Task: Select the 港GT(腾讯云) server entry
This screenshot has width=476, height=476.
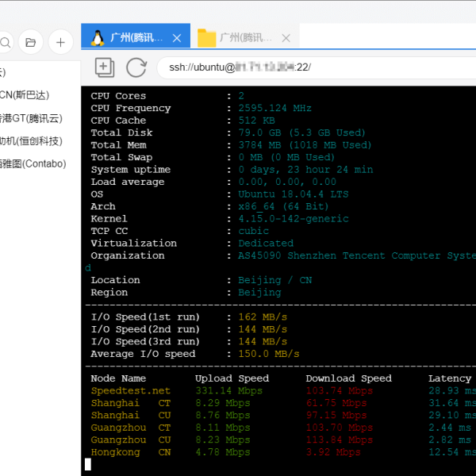Action: [31, 118]
